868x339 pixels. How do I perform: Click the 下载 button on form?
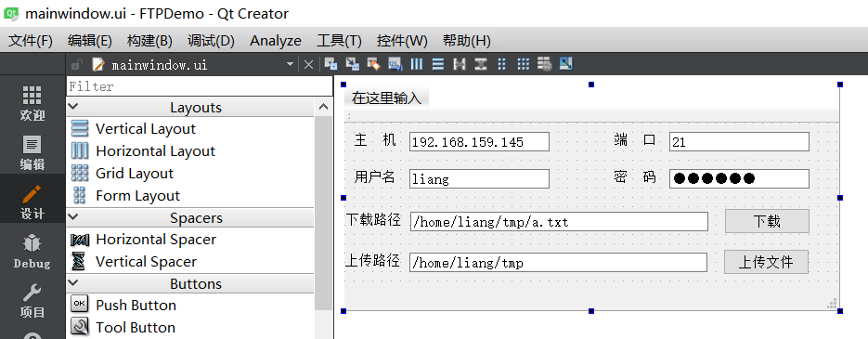[767, 221]
